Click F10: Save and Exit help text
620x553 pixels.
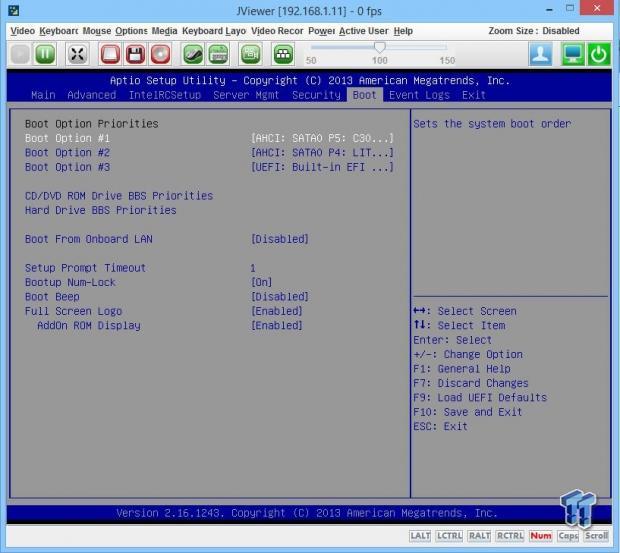click(467, 412)
